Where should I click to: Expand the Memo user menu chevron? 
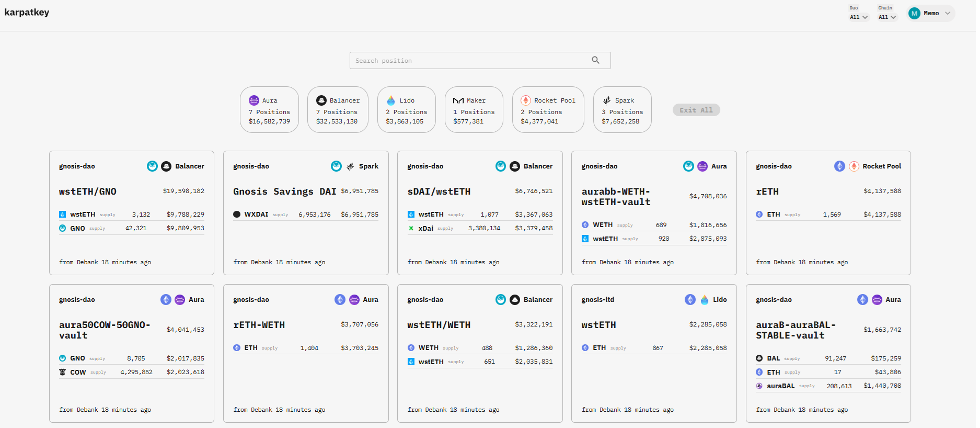(x=948, y=14)
